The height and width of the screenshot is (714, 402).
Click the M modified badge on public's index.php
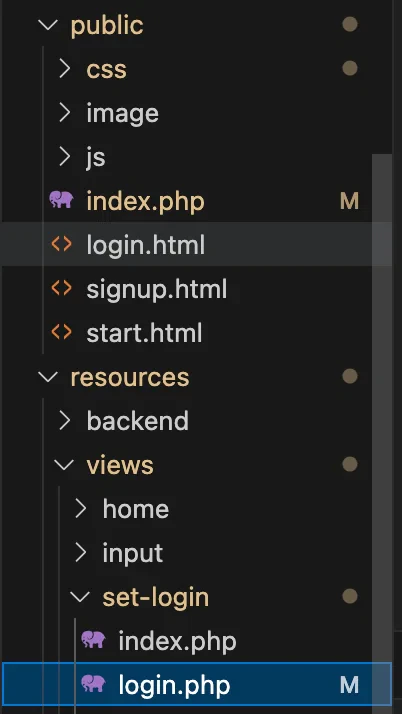[x=350, y=201]
